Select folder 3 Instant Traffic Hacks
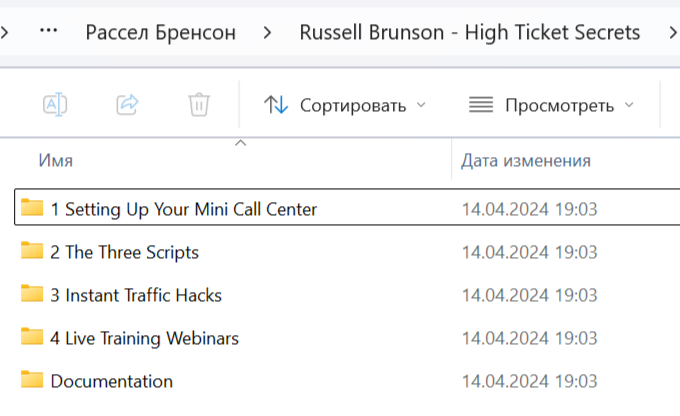 136,295
